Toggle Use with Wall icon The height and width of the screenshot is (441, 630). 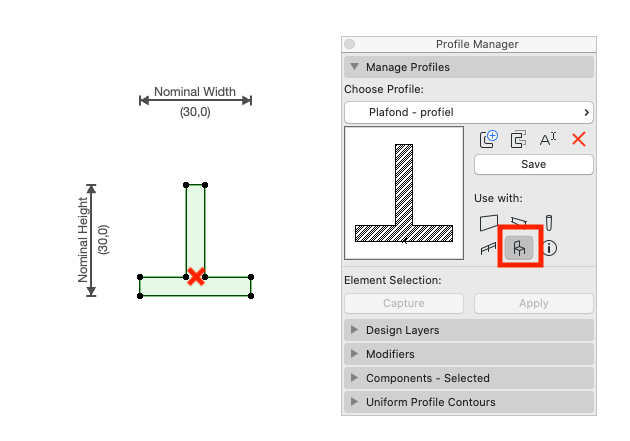coord(489,223)
